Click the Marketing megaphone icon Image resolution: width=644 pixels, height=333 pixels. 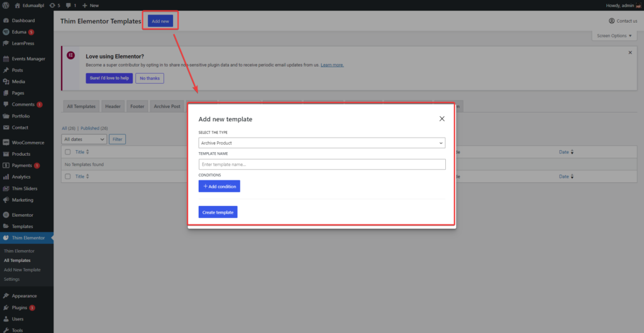6,200
